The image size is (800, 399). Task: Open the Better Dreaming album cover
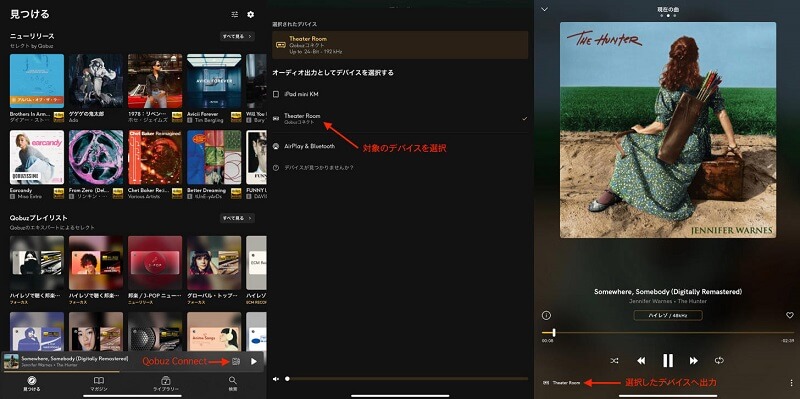[214, 157]
